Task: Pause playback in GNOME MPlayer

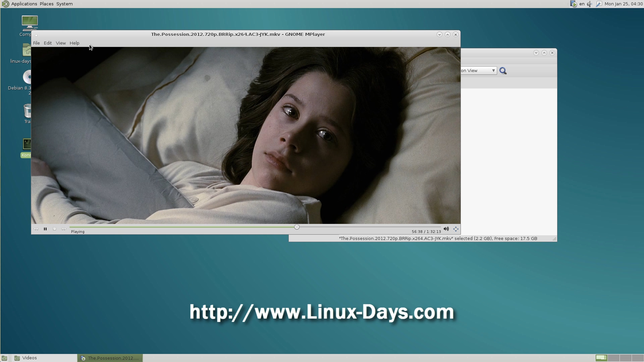Action: pos(45,229)
